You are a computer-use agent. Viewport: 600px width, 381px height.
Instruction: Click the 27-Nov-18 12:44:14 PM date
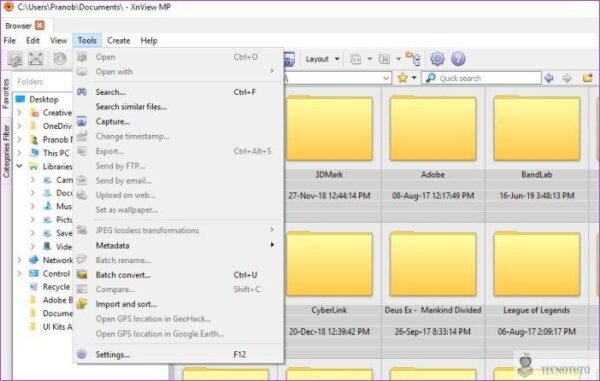pyautogui.click(x=329, y=196)
